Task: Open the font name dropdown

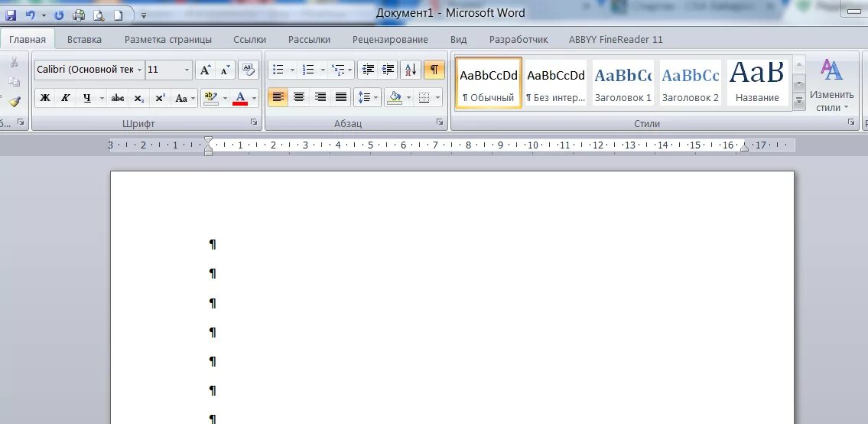Action: 139,70
